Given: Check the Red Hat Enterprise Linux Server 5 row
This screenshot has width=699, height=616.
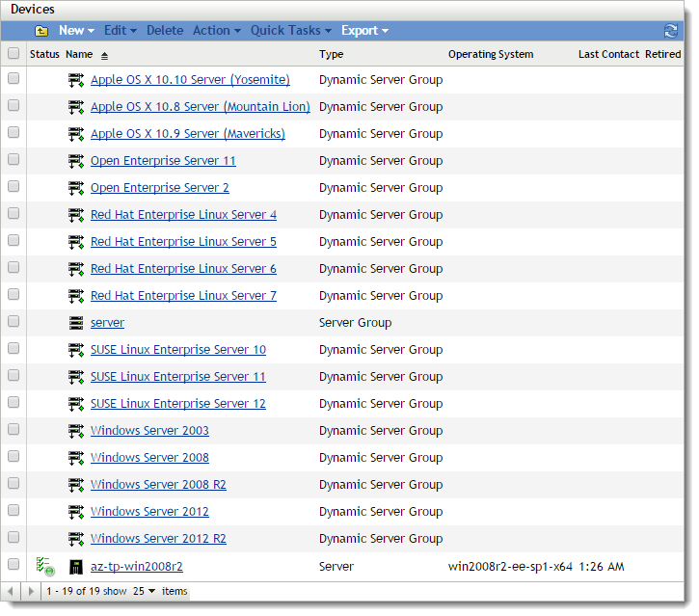Looking at the screenshot, I should (x=13, y=240).
